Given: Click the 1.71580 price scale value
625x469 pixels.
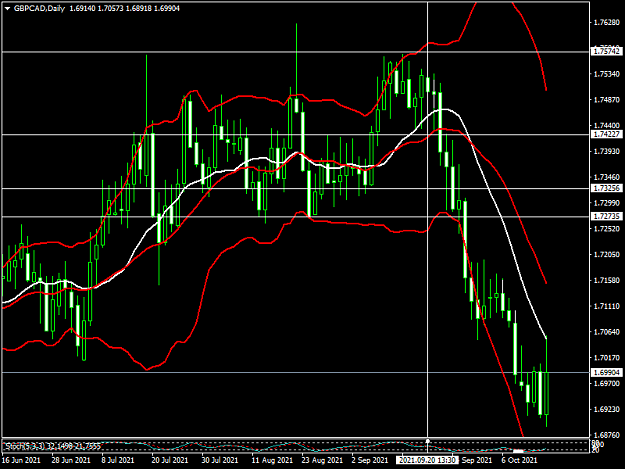Looking at the screenshot, I should pyautogui.click(x=607, y=281).
